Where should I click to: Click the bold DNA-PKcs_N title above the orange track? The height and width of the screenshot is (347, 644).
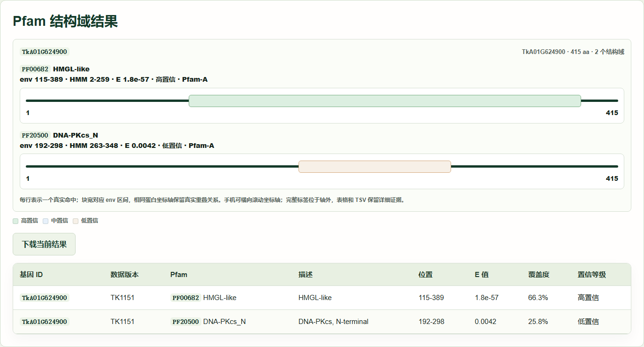[x=76, y=135]
